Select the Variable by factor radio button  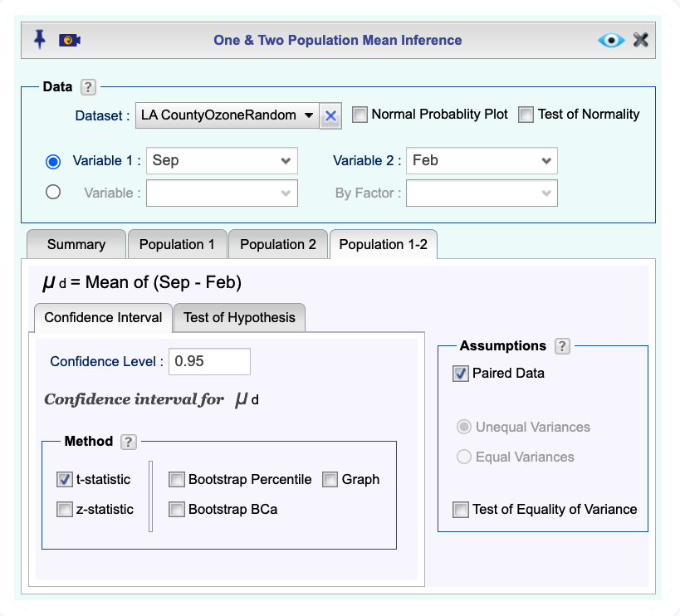[53, 192]
